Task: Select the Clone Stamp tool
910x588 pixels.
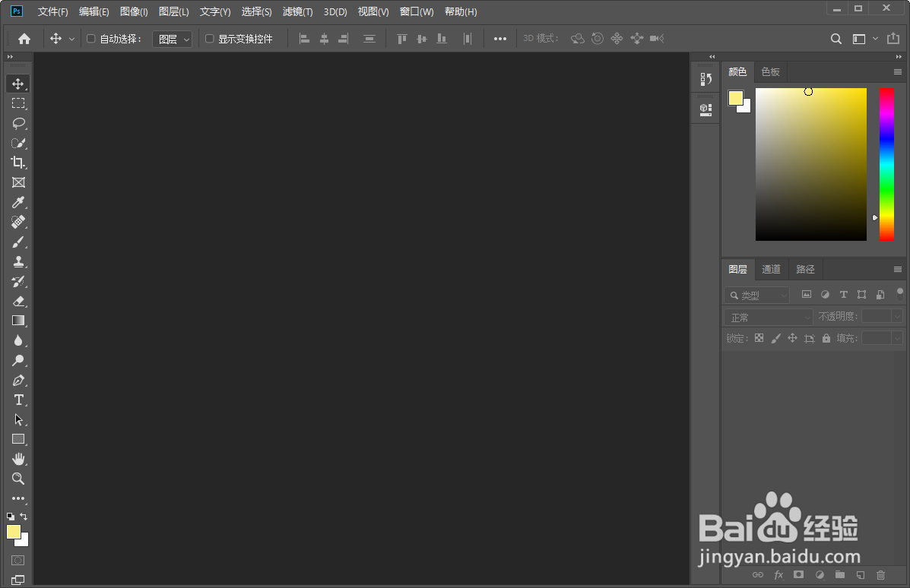Action: [18, 261]
